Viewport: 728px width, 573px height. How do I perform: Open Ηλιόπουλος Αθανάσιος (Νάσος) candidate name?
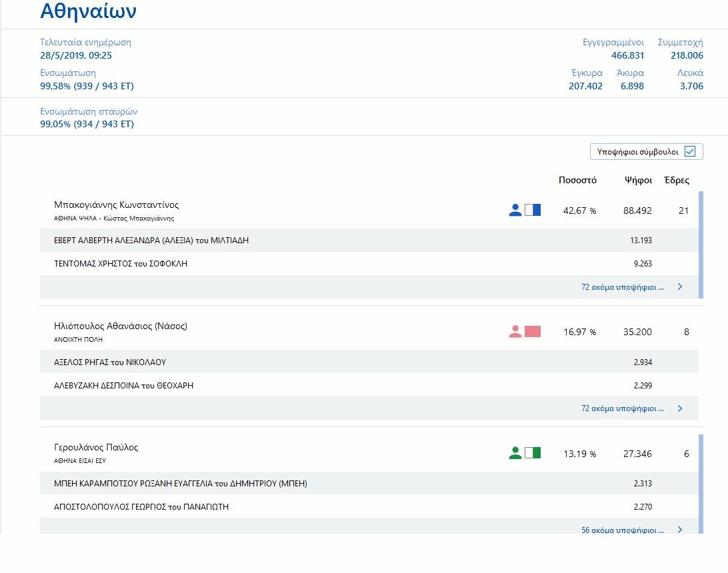click(x=120, y=326)
